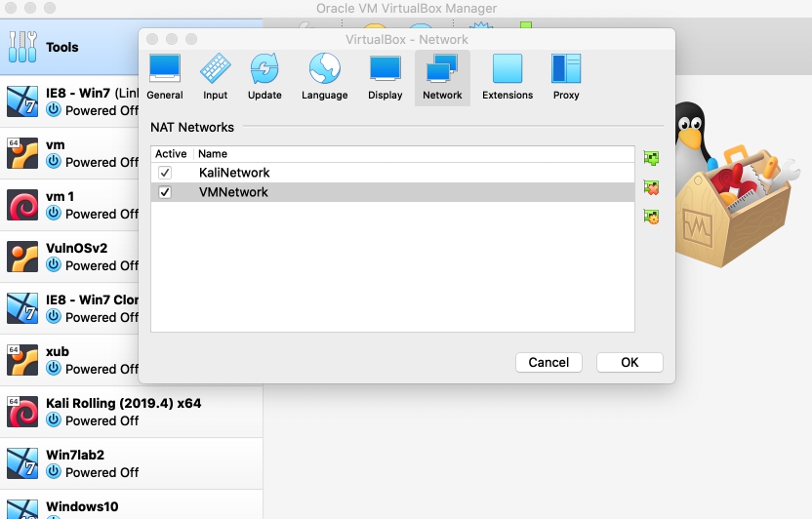
Task: Cancel the Network preferences dialog
Action: coord(548,362)
